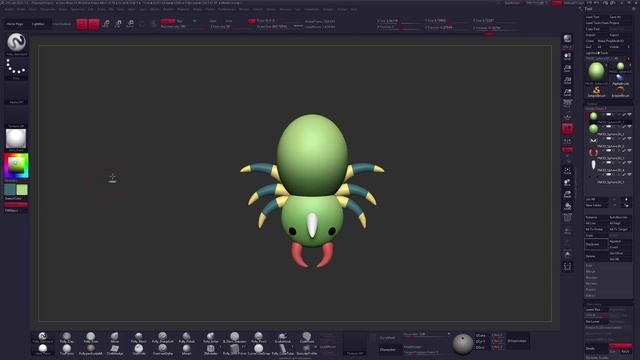Select the Move brush in bottom brush shelf
The image size is (640, 360).
(x=115, y=337)
